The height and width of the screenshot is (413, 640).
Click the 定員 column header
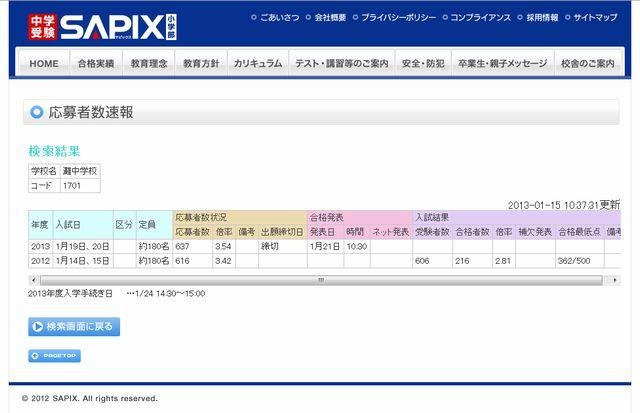(x=154, y=225)
